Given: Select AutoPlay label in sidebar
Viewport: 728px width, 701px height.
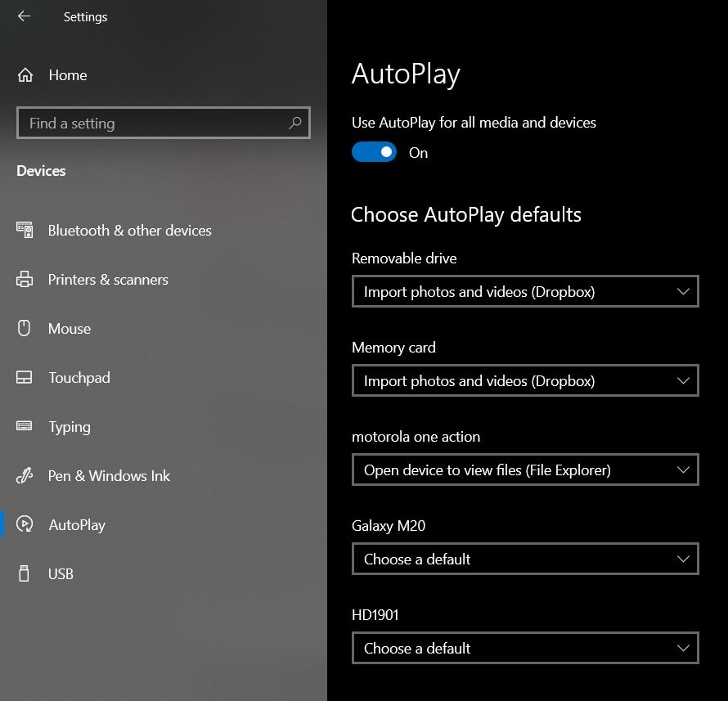Looking at the screenshot, I should click(x=77, y=525).
